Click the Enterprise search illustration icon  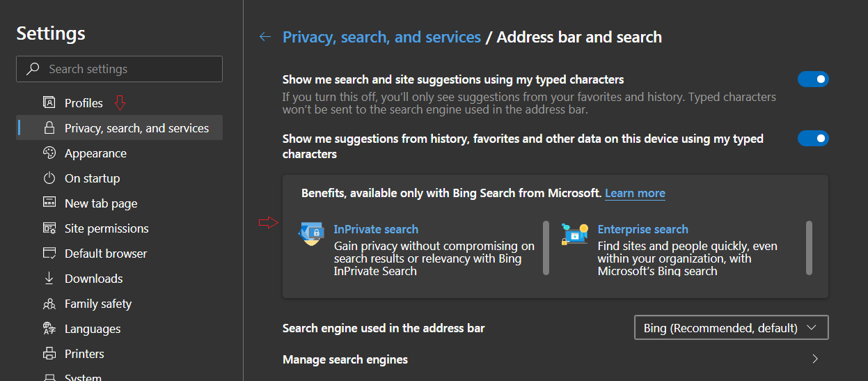(x=575, y=235)
